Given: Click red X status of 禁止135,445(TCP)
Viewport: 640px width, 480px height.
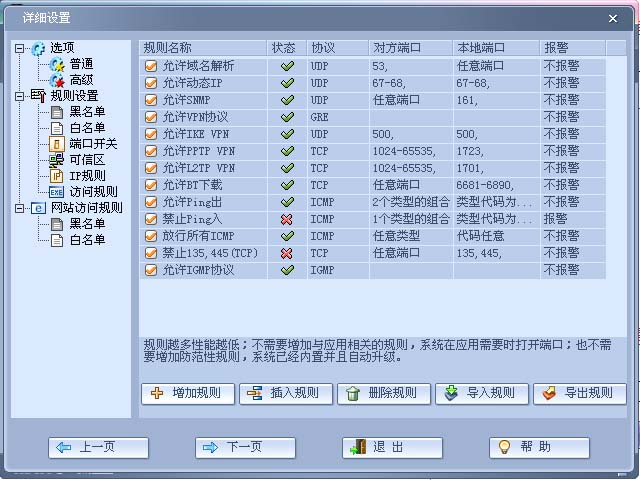Looking at the screenshot, I should (x=287, y=253).
